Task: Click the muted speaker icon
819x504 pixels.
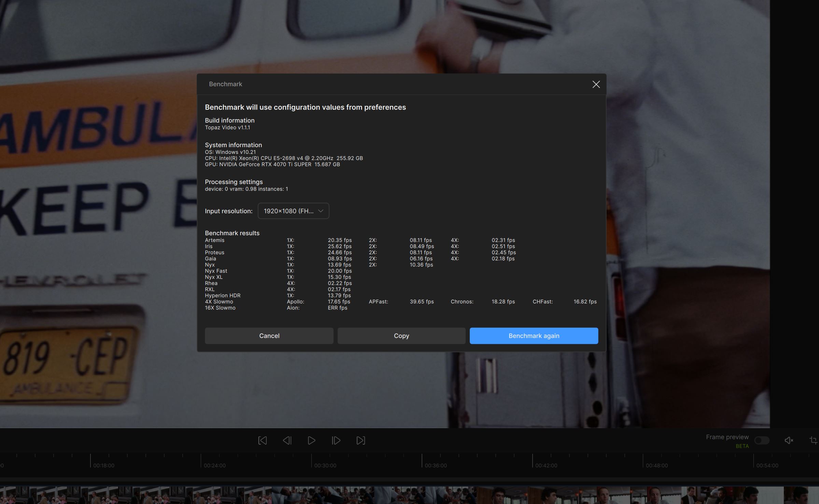Action: (x=789, y=440)
